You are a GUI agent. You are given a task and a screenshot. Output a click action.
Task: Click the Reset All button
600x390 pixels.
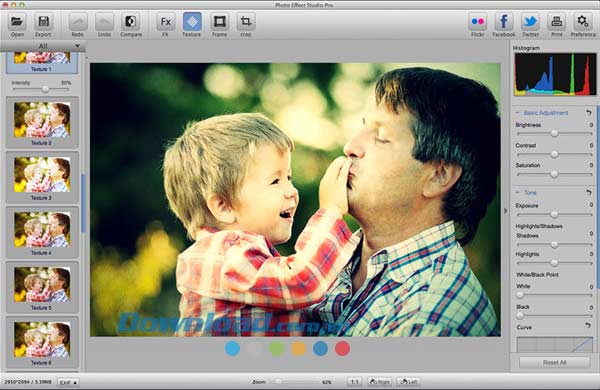[x=554, y=362]
